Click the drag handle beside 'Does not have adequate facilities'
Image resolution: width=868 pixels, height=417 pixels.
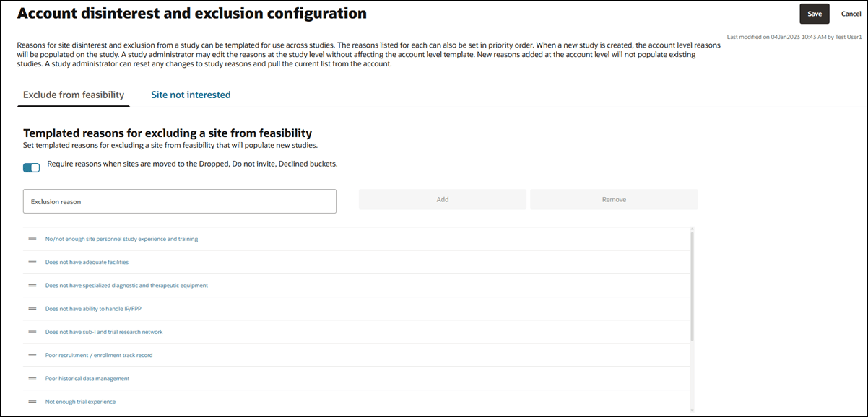32,262
